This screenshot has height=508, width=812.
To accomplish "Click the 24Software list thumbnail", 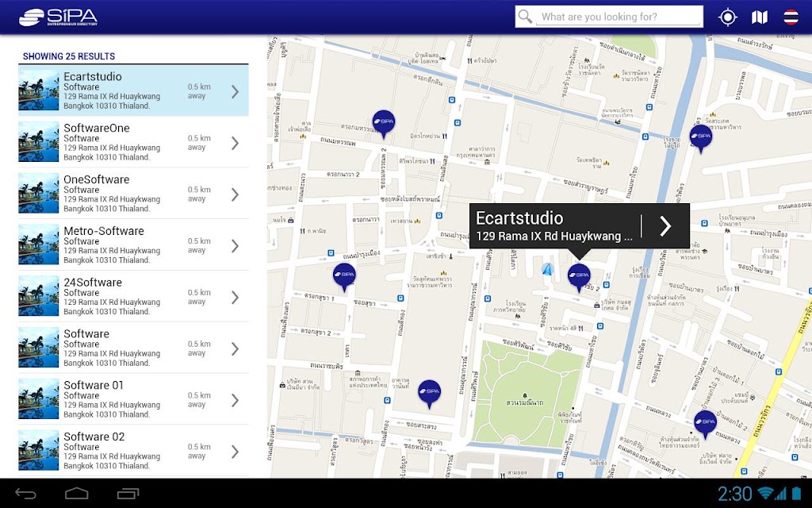I will pyautogui.click(x=39, y=296).
